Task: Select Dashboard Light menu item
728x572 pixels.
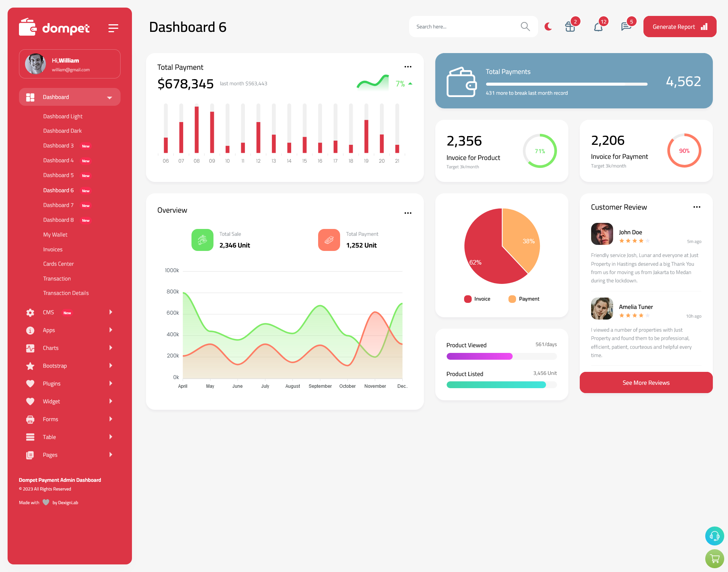Action: (x=62, y=116)
